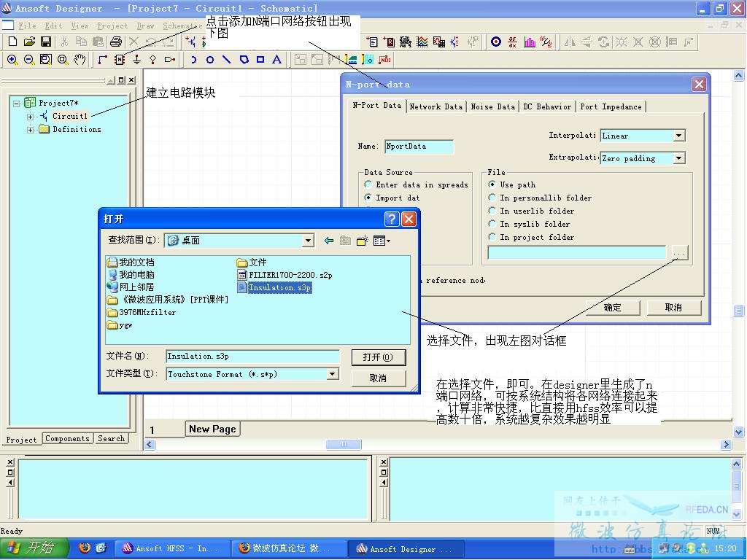Click the Zoom Out magnifier icon

coord(29,60)
